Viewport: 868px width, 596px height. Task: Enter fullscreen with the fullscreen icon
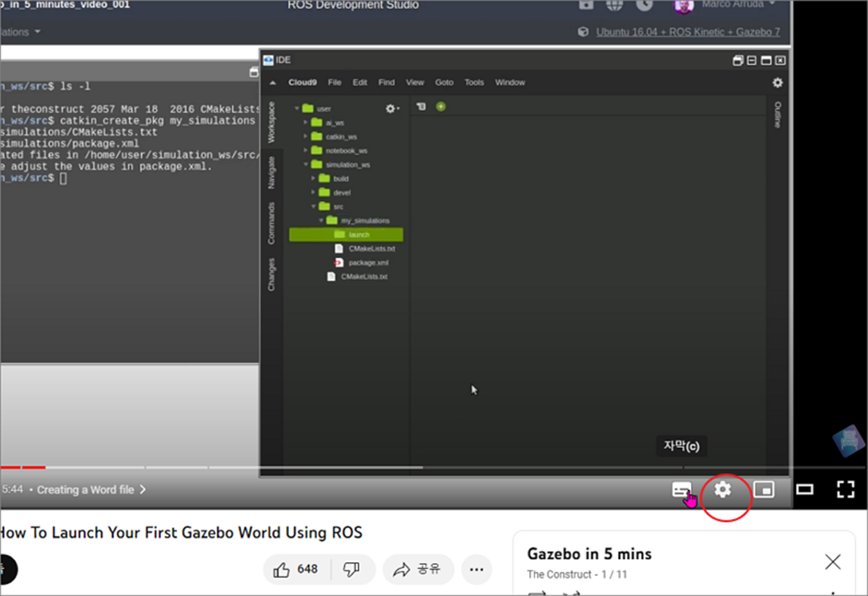(845, 489)
